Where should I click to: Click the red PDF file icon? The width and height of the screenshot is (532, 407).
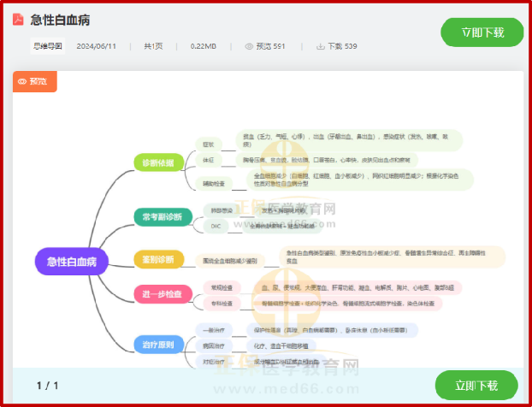click(18, 20)
